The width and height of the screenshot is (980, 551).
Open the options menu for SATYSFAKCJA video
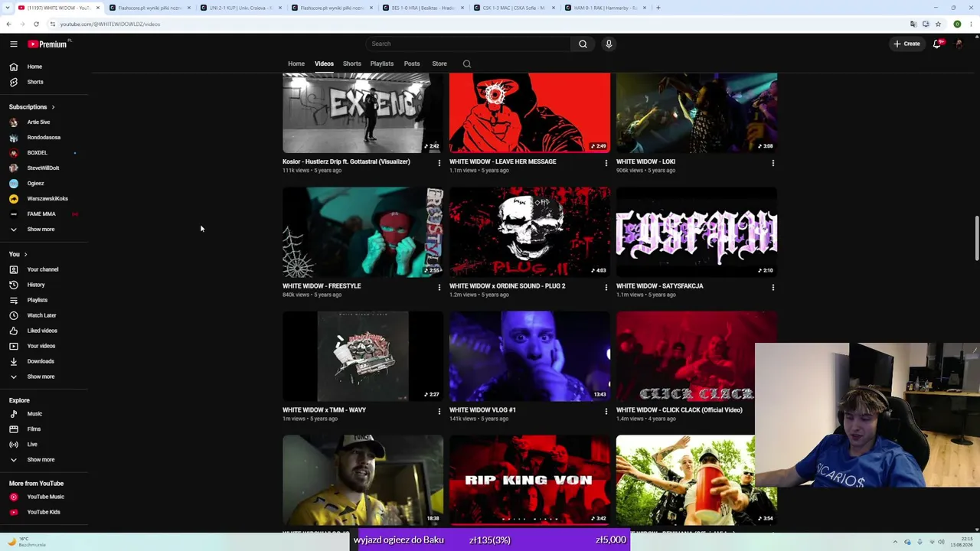point(773,288)
